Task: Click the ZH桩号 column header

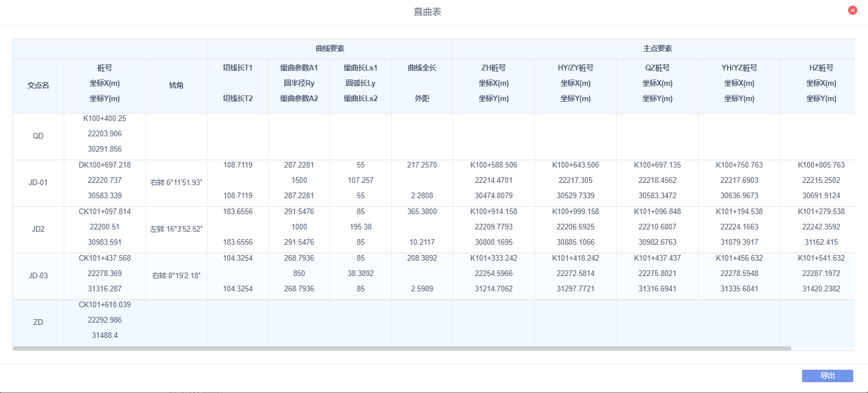Action: 493,68
